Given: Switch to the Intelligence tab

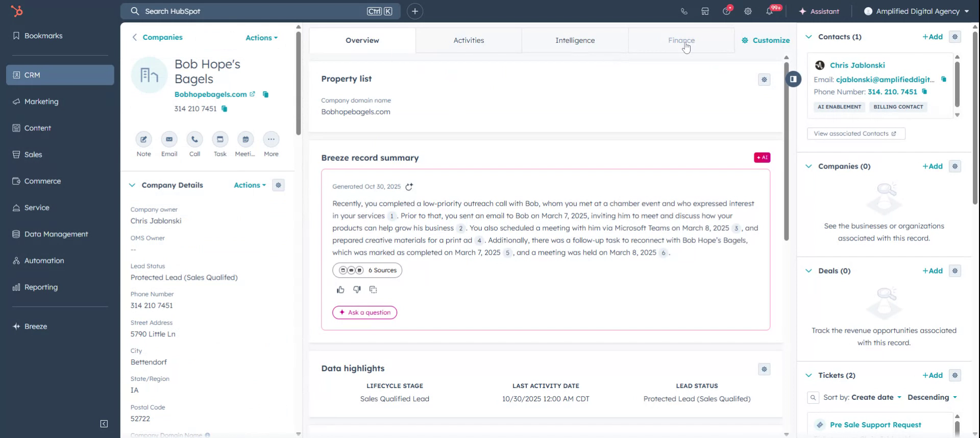Looking at the screenshot, I should [x=575, y=40].
